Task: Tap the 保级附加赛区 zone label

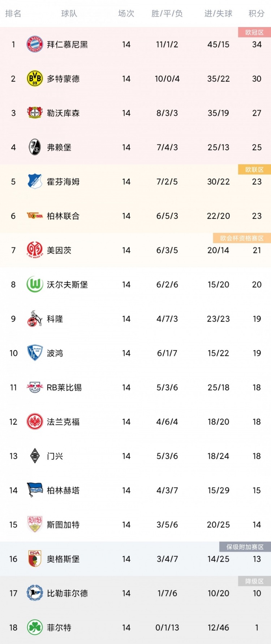Action: click(x=245, y=547)
